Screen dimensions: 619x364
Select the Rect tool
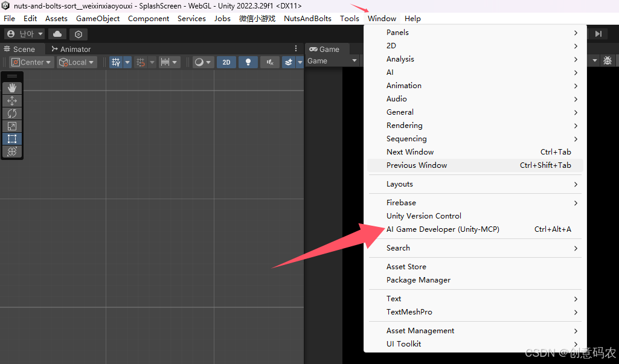(12, 139)
